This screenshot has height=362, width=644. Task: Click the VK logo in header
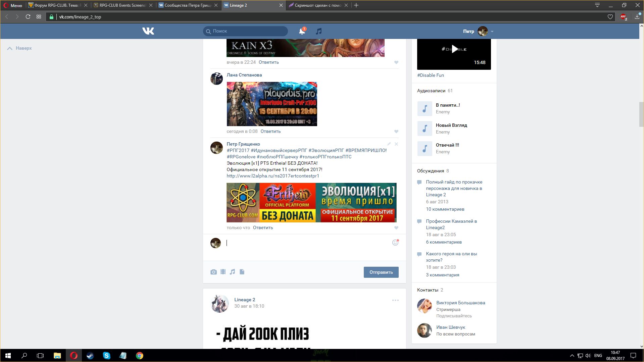[x=148, y=31]
